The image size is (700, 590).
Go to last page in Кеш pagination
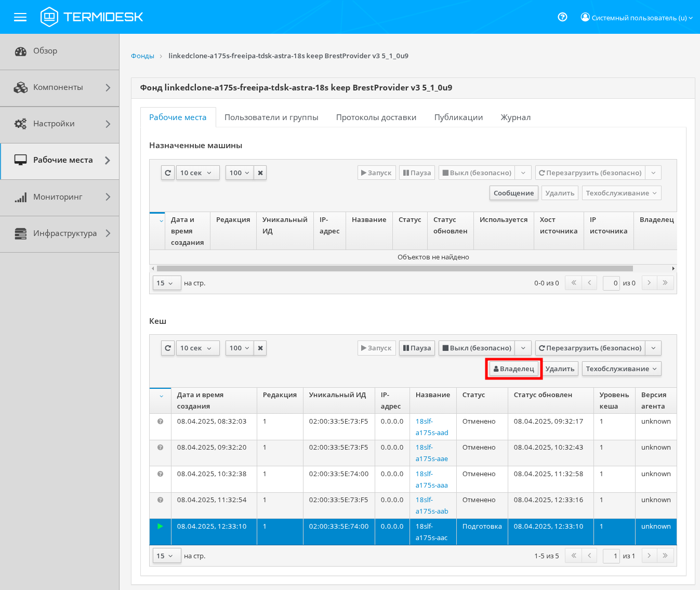coord(665,556)
